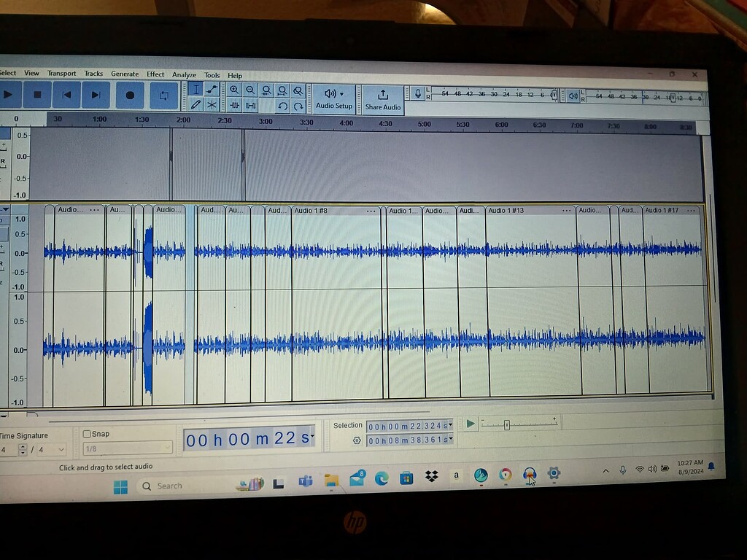
Task: Select the Selection tool
Action: tap(196, 90)
